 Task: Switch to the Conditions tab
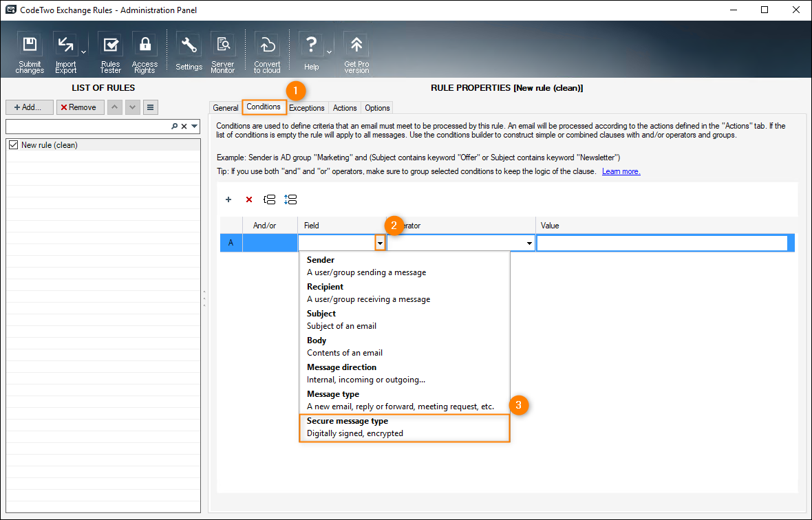pyautogui.click(x=264, y=107)
